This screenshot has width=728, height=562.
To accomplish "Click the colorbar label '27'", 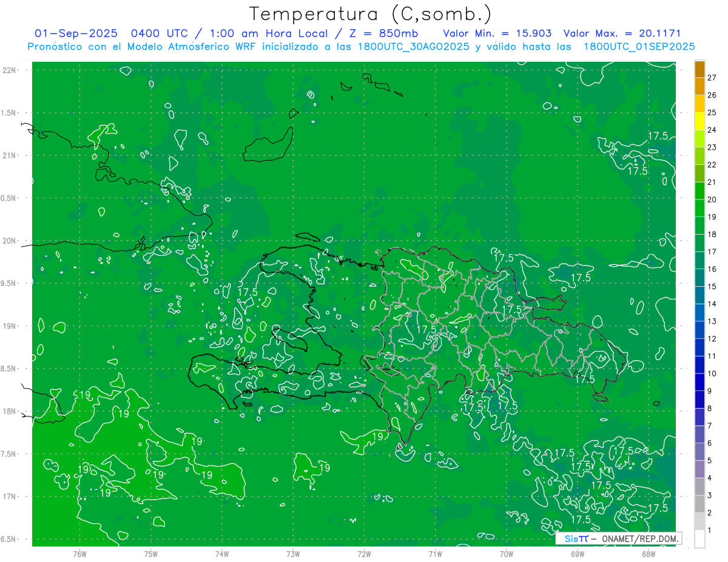I will point(712,78).
